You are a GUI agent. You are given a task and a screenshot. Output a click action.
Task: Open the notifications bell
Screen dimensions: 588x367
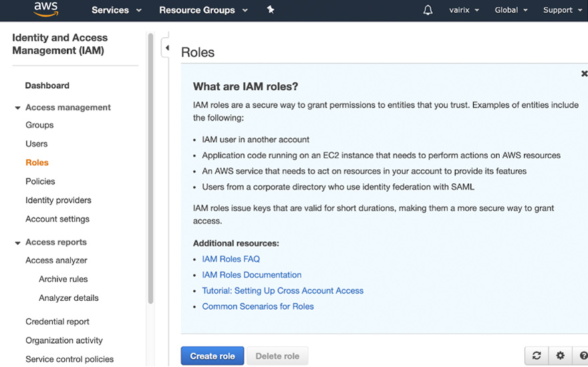coord(428,10)
